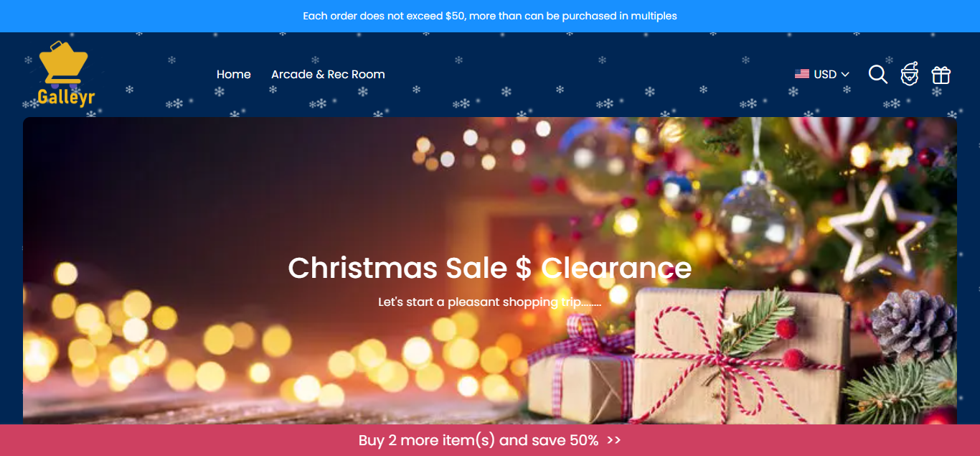
Task: Open the gift box cart icon
Action: click(x=941, y=75)
